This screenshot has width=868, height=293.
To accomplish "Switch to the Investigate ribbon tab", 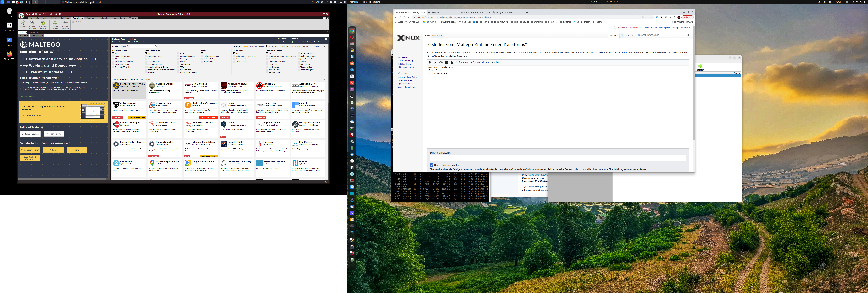I will [x=34, y=18].
